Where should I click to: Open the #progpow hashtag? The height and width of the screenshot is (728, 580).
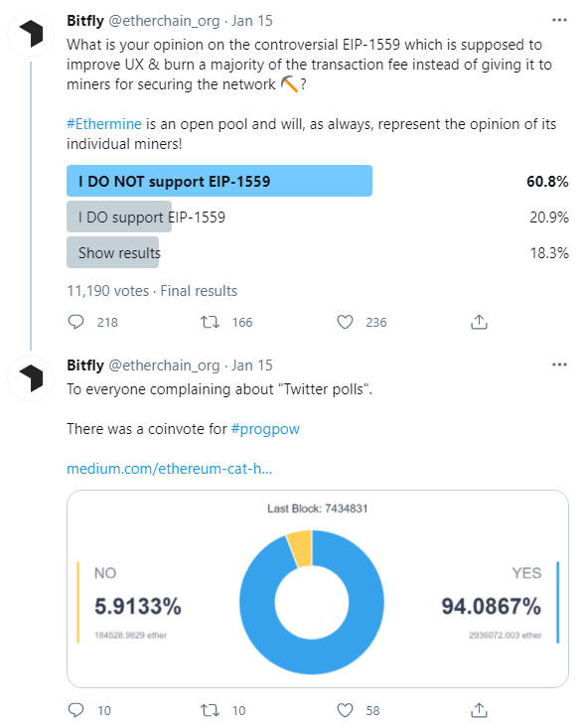pyautogui.click(x=265, y=428)
